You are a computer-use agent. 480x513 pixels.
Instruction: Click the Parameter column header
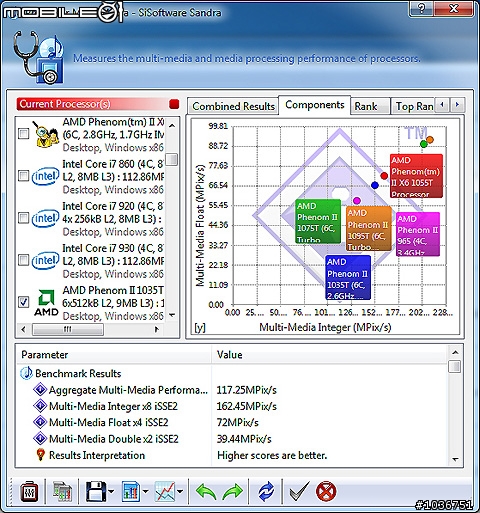(x=113, y=355)
